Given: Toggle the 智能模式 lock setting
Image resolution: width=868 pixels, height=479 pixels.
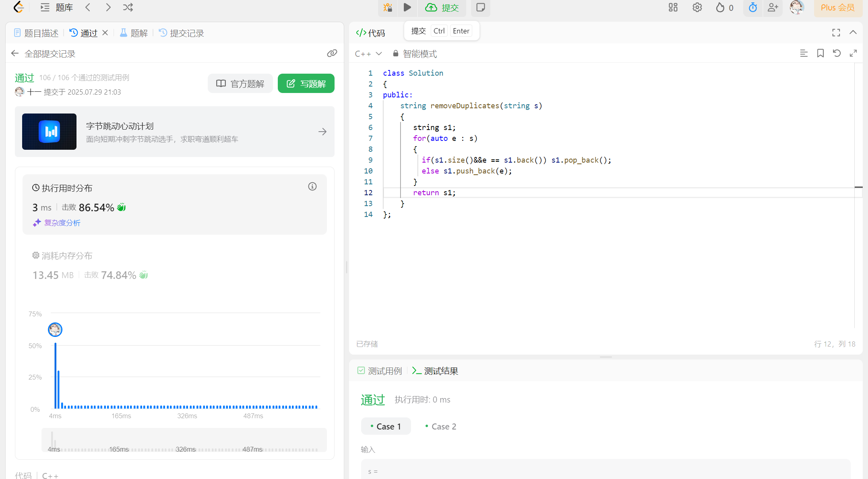Looking at the screenshot, I should [415, 54].
